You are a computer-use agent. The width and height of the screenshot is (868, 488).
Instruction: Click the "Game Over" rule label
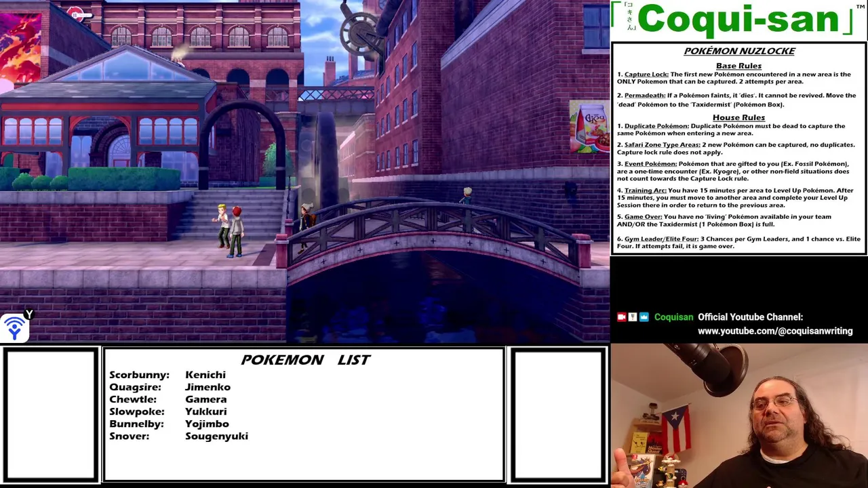pos(643,217)
